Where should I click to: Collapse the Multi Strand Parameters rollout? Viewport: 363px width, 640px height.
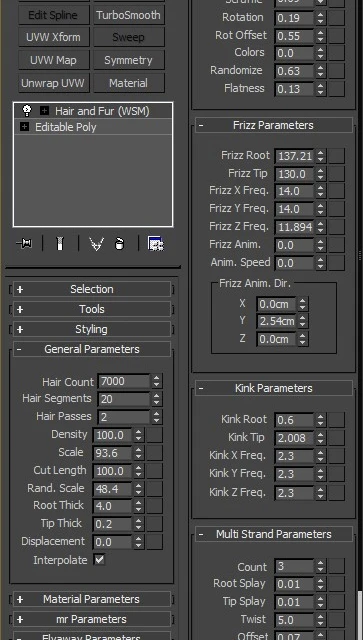[x=274, y=534]
